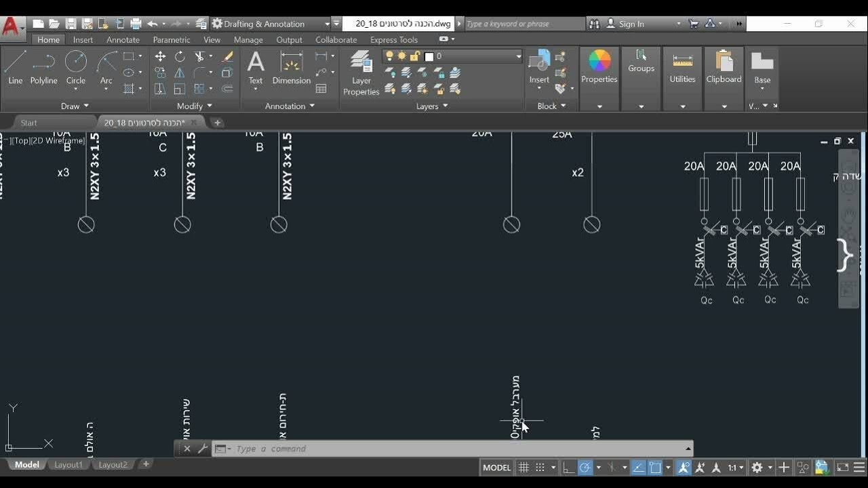This screenshot has height=488, width=868.
Task: Expand the Draw panel
Action: pyautogui.click(x=75, y=106)
